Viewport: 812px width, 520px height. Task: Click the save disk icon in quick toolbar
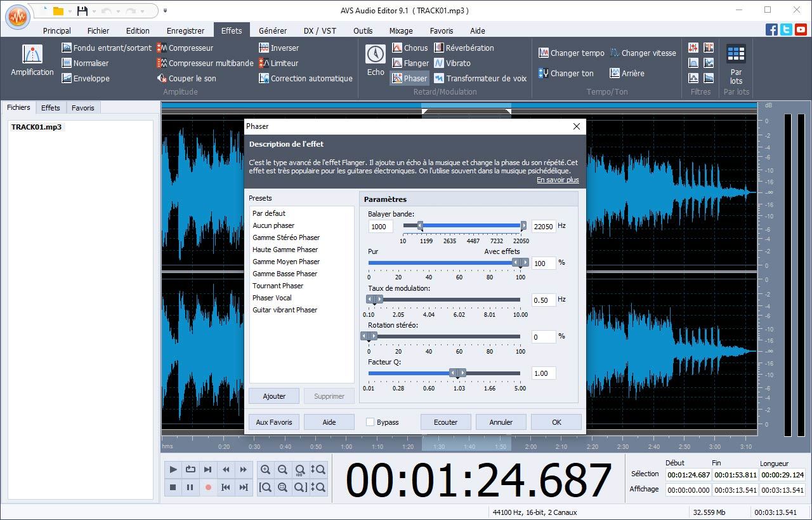82,11
